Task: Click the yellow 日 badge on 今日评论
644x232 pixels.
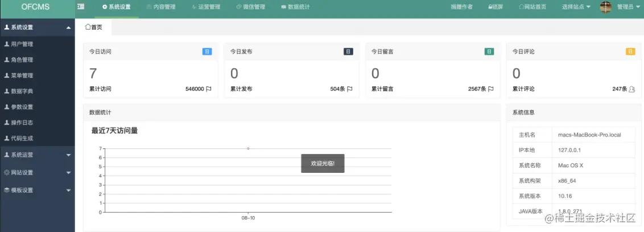Action: (630, 52)
